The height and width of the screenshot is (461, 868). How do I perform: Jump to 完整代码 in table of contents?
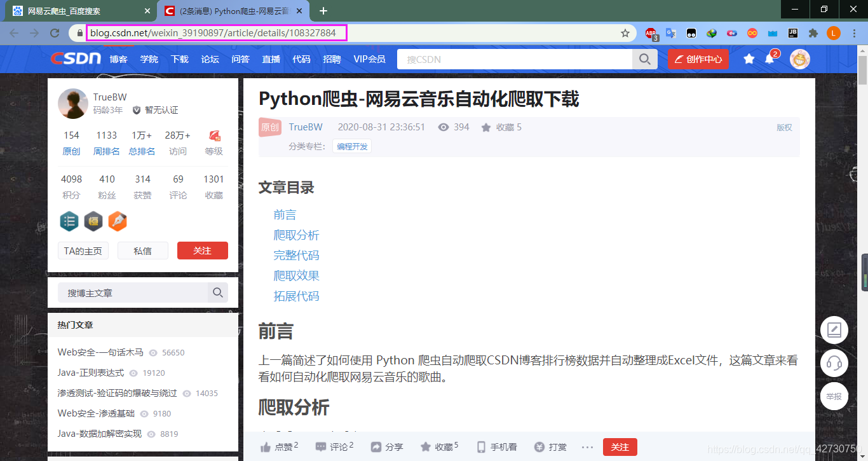coord(296,255)
